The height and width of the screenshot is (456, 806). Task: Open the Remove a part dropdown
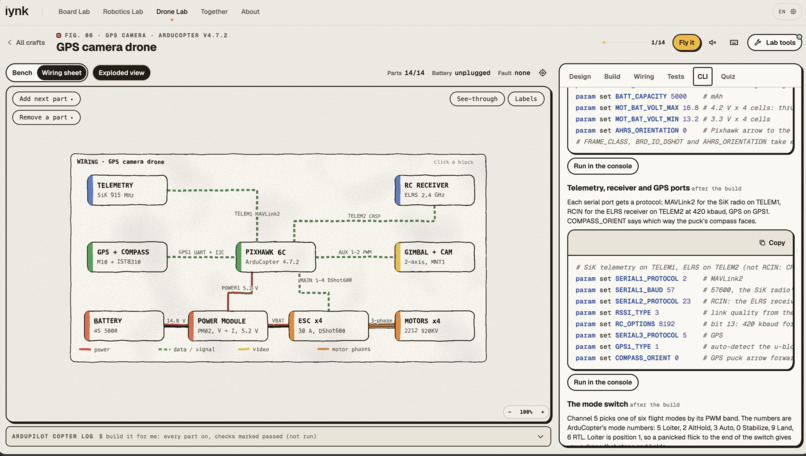coord(46,117)
